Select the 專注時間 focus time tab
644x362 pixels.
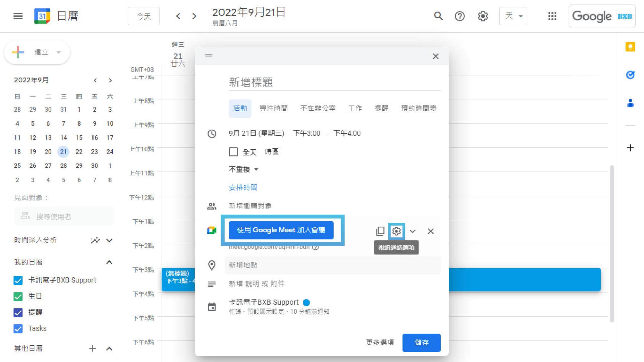pyautogui.click(x=273, y=108)
